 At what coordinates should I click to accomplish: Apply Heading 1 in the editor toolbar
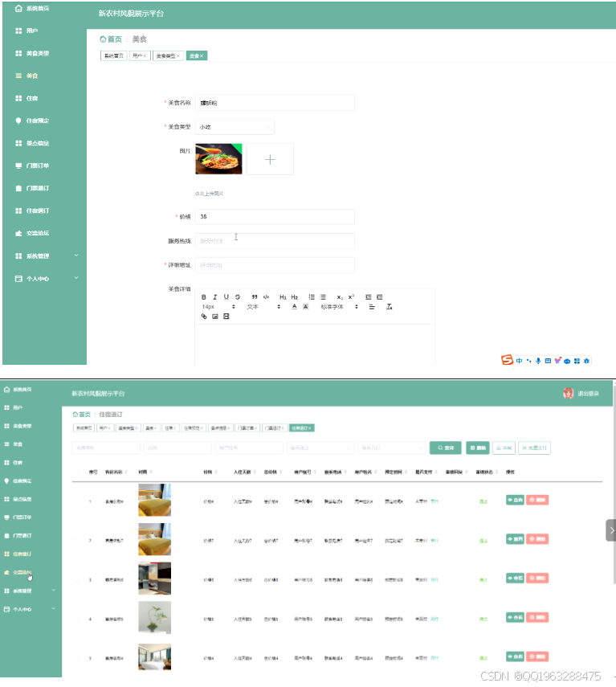(283, 297)
